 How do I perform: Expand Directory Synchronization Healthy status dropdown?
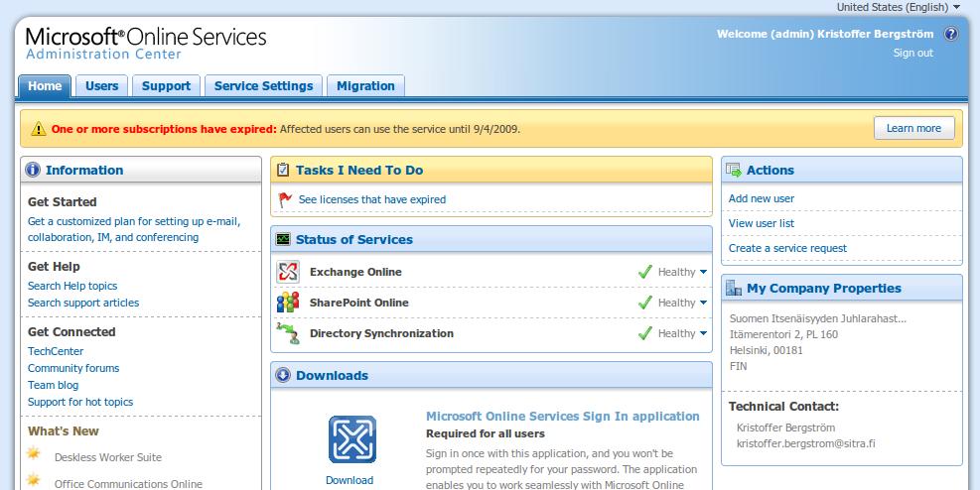[703, 333]
